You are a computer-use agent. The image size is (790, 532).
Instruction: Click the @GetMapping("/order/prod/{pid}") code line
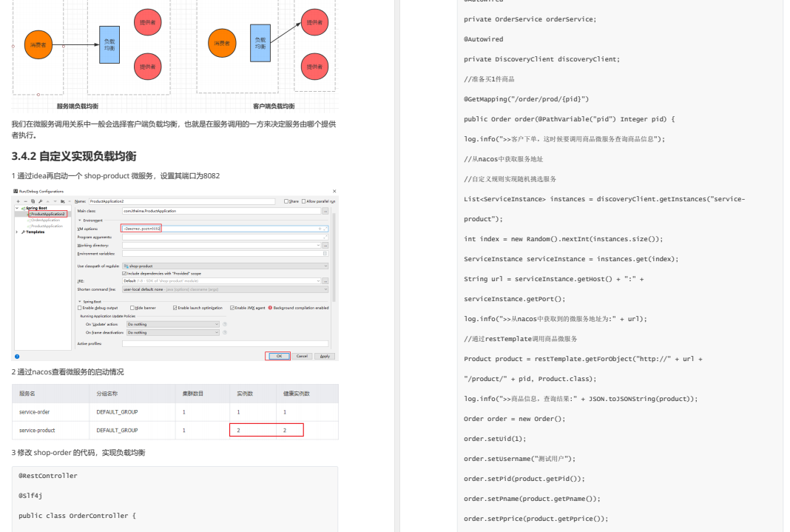tap(526, 99)
